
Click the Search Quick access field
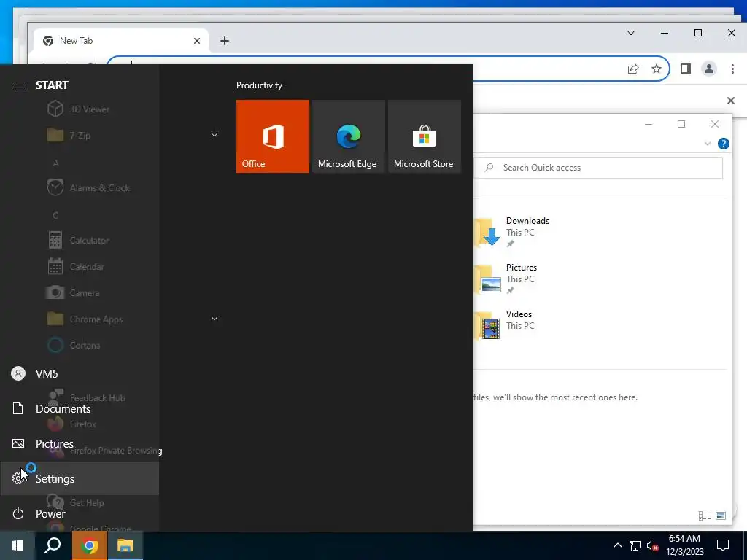(x=598, y=168)
